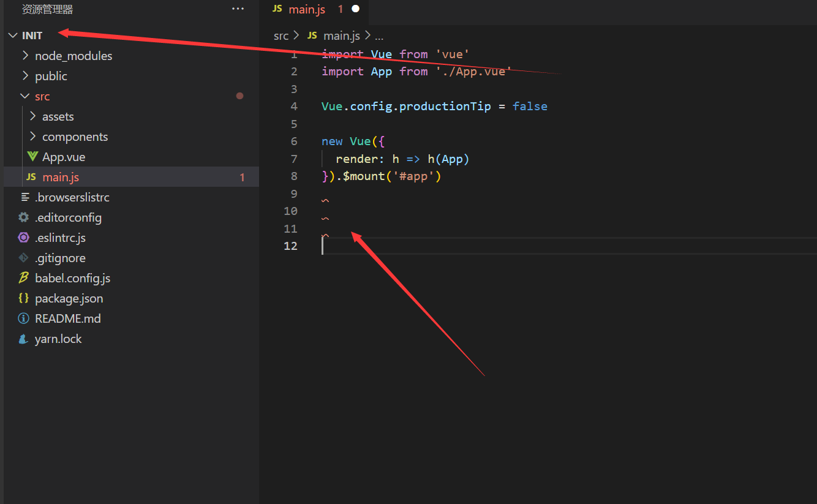
Task: Select the node_modules folder name
Action: pos(73,56)
